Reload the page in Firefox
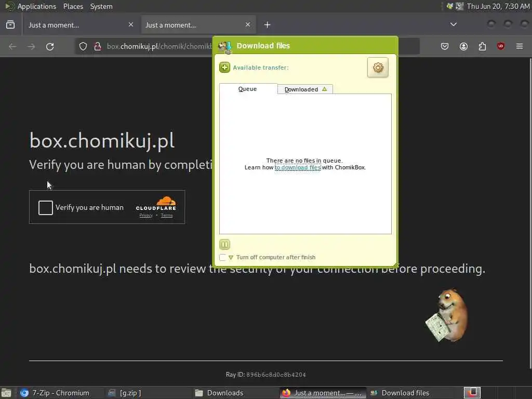This screenshot has width=532, height=399. [x=50, y=46]
